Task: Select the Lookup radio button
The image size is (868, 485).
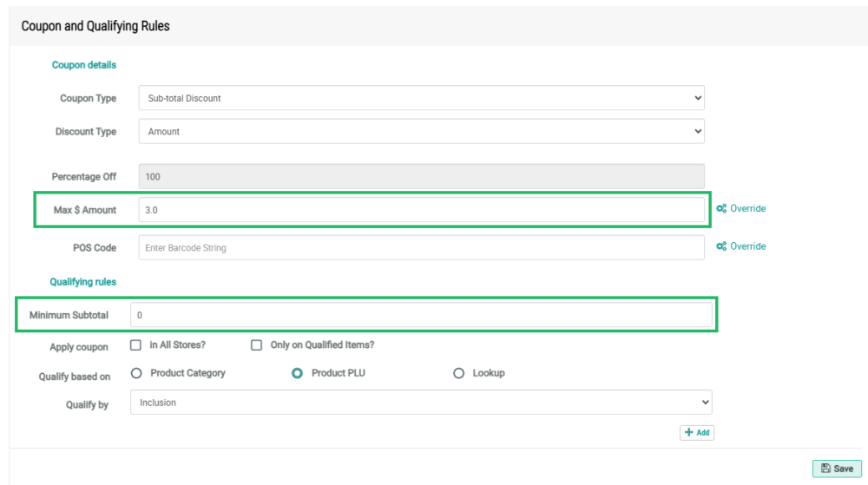Action: 458,373
